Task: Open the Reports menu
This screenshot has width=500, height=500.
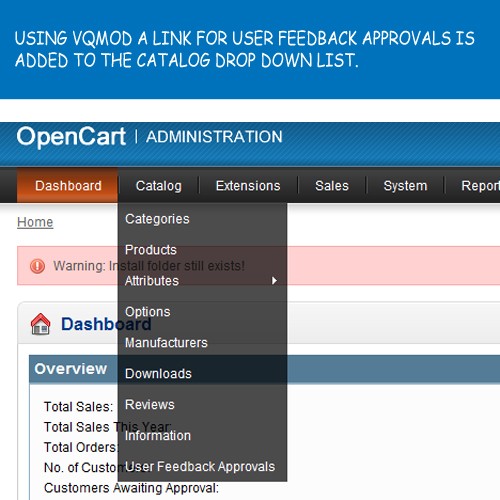Action: 480,186
